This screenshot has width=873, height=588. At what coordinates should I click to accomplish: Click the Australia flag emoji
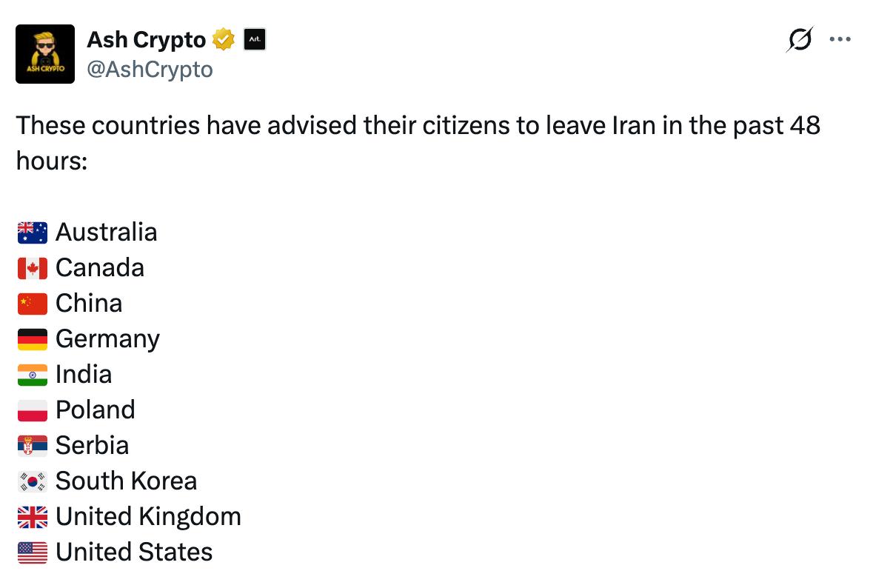pyautogui.click(x=33, y=233)
